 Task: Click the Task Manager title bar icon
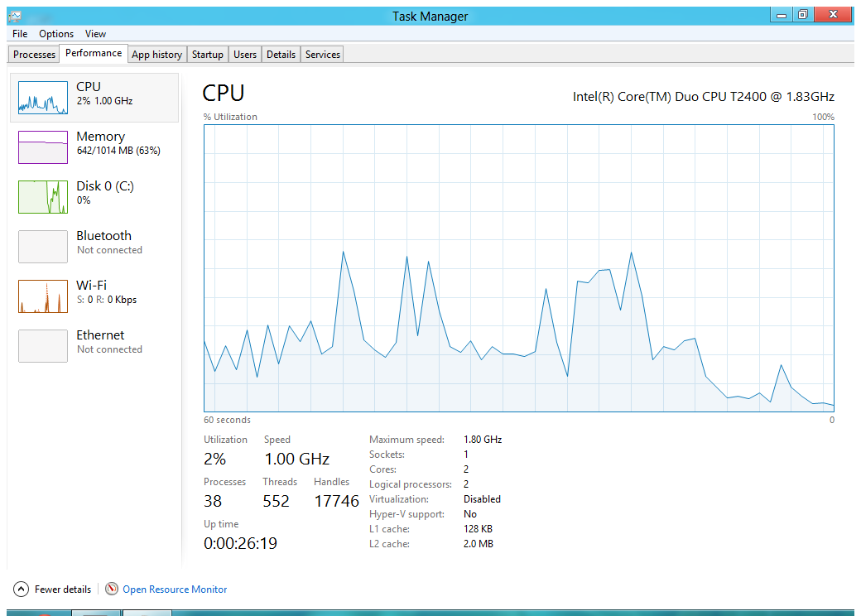pos(15,16)
